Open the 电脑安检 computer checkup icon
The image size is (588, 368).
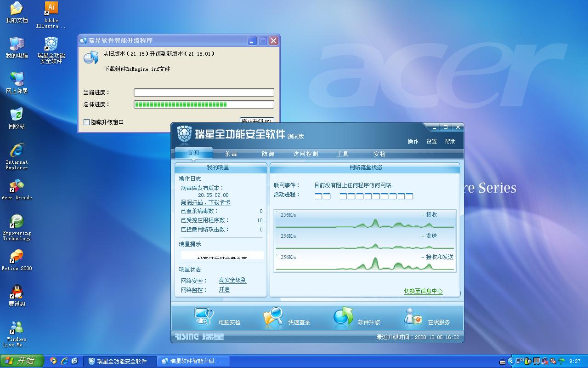pos(204,317)
